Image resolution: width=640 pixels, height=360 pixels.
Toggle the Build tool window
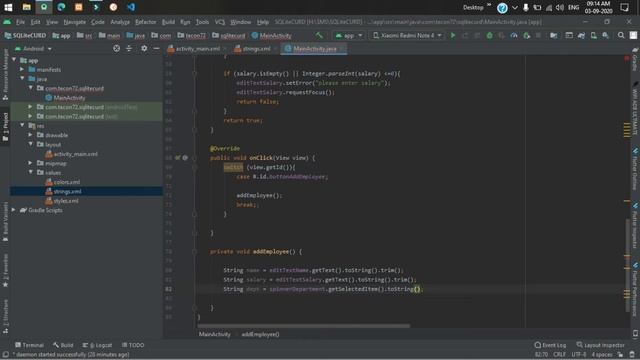63,345
